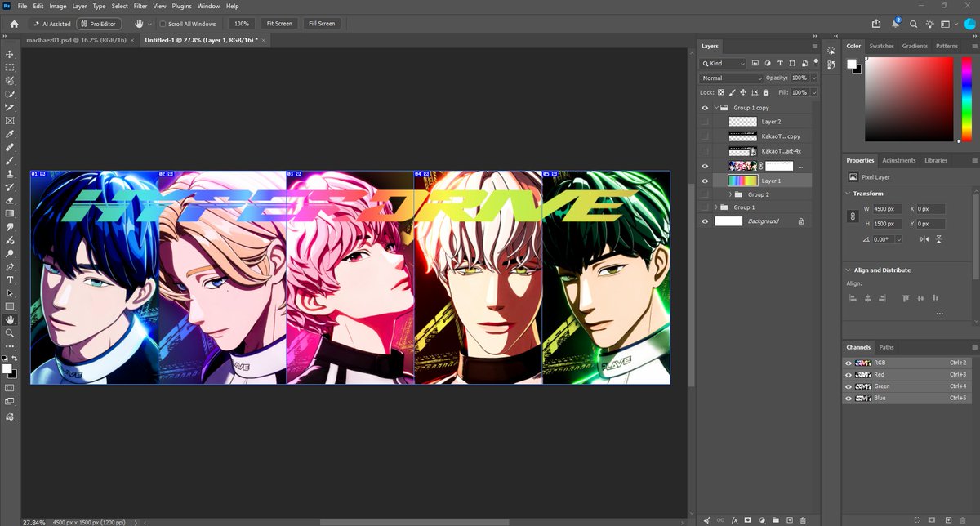980x526 pixels.
Task: Open the Plugins menu
Action: [x=182, y=6]
